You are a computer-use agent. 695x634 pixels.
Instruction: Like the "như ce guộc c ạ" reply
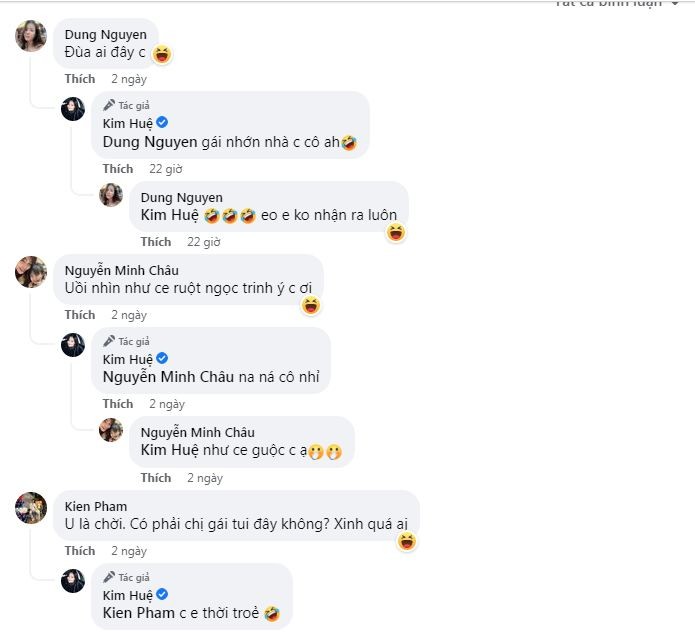[x=155, y=478]
